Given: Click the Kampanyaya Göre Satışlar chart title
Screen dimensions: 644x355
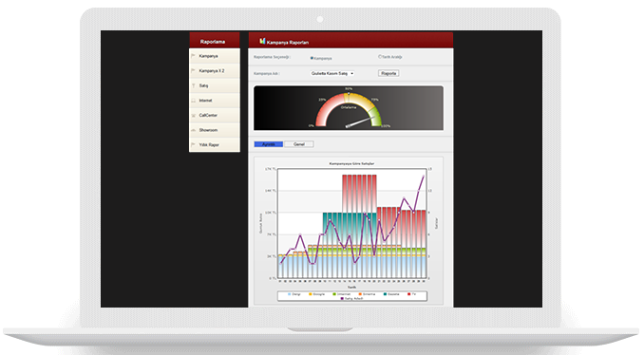Looking at the screenshot, I should point(351,164).
